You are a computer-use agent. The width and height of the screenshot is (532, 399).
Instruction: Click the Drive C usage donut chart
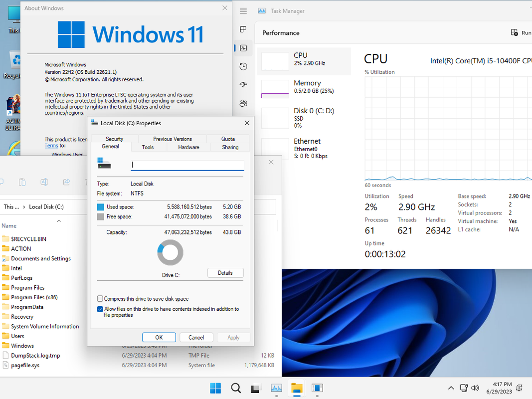171,252
